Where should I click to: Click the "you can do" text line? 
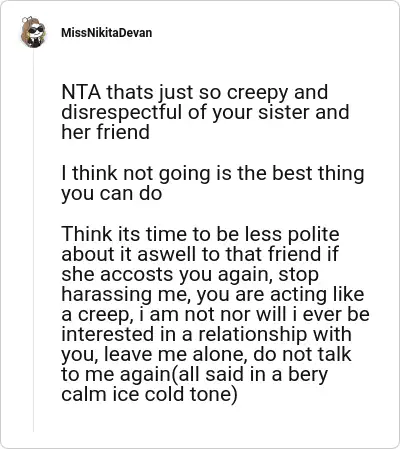pyautogui.click(x=112, y=194)
